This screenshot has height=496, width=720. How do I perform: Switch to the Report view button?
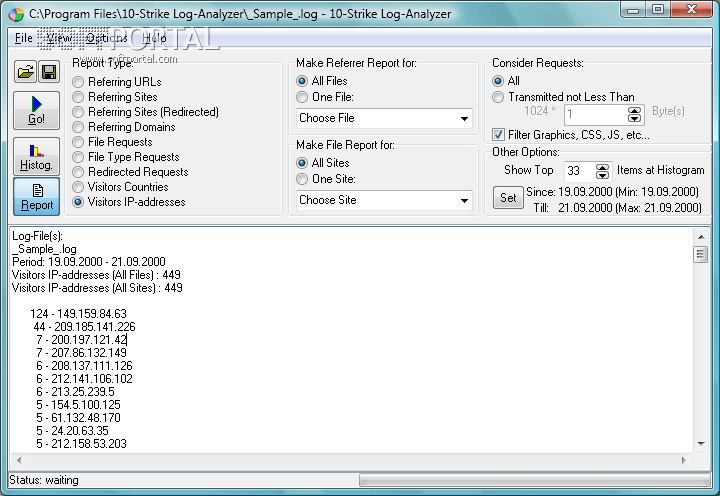pyautogui.click(x=36, y=197)
